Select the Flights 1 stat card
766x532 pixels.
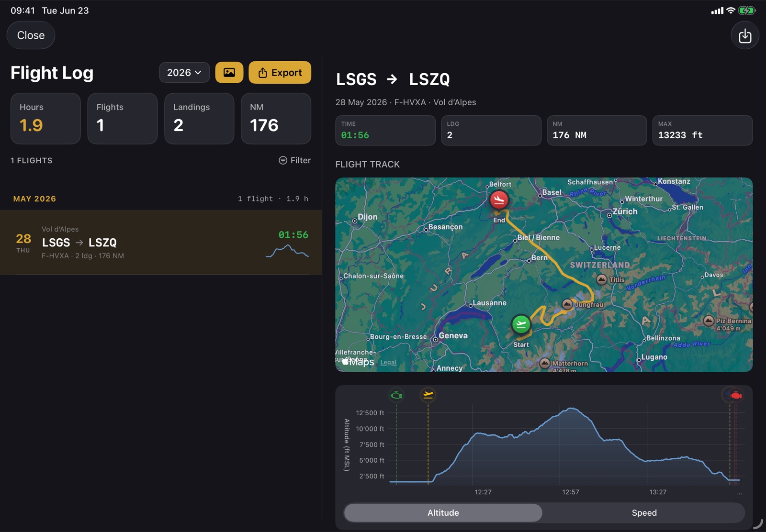coord(123,119)
